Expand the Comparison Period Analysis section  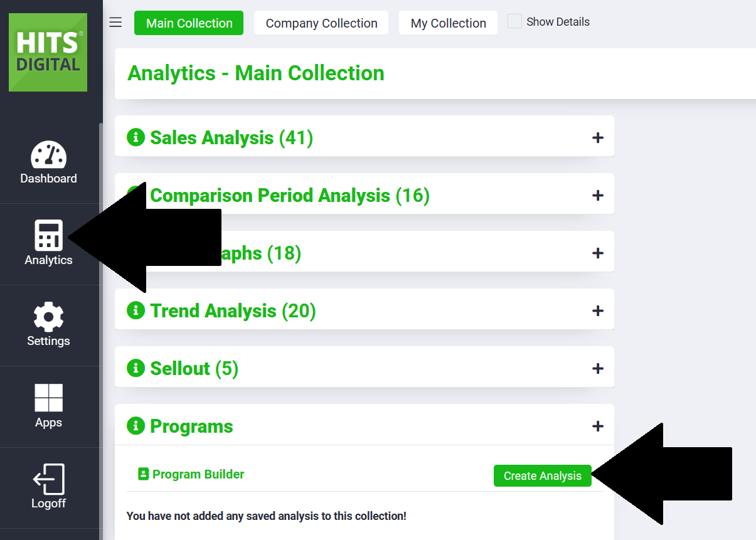[x=598, y=195]
